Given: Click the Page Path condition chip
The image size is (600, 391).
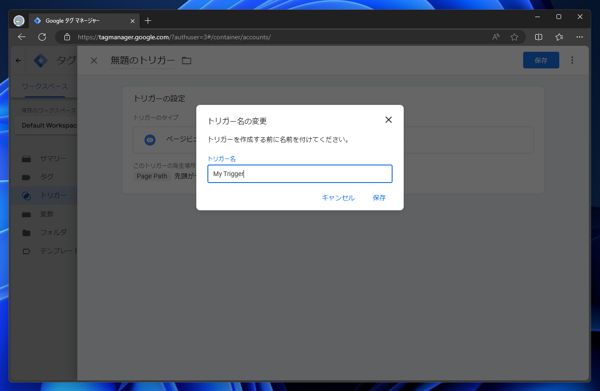Looking at the screenshot, I should click(152, 176).
